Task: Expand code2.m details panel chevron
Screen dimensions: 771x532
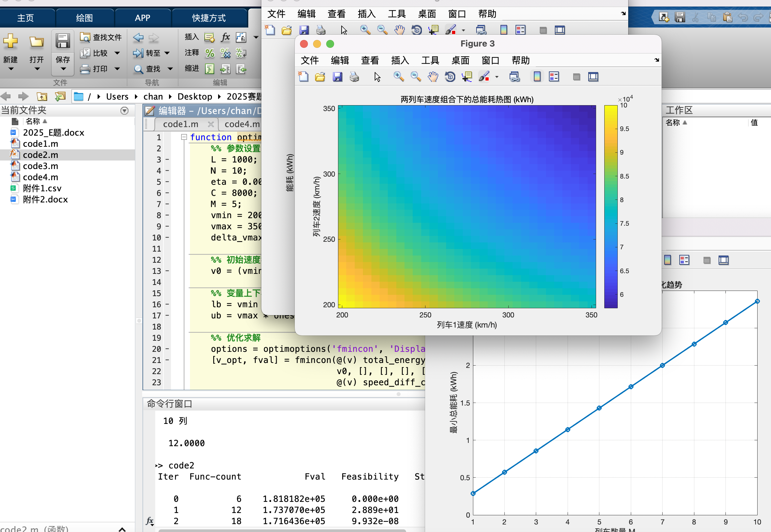Action: coord(122,529)
